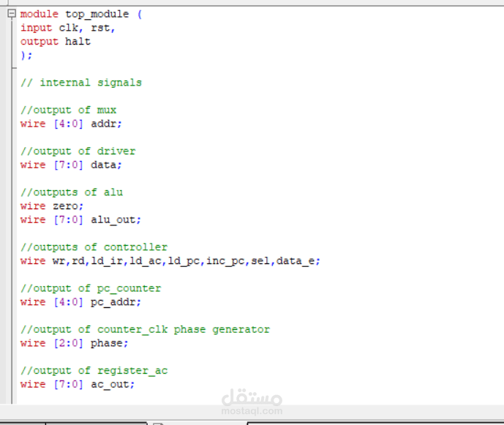This screenshot has height=425, width=504.
Task: Click the 'wire [2:0] phase;' line
Action: pyautogui.click(x=75, y=343)
